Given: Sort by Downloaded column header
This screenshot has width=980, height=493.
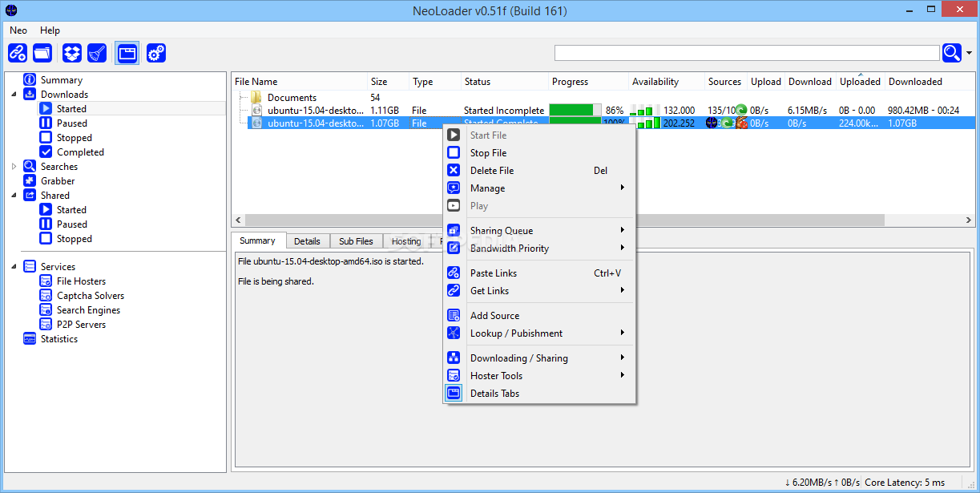Looking at the screenshot, I should tap(928, 82).
